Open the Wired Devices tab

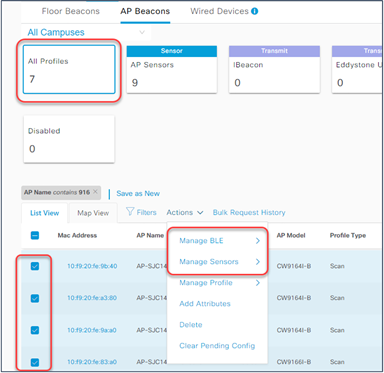click(219, 11)
